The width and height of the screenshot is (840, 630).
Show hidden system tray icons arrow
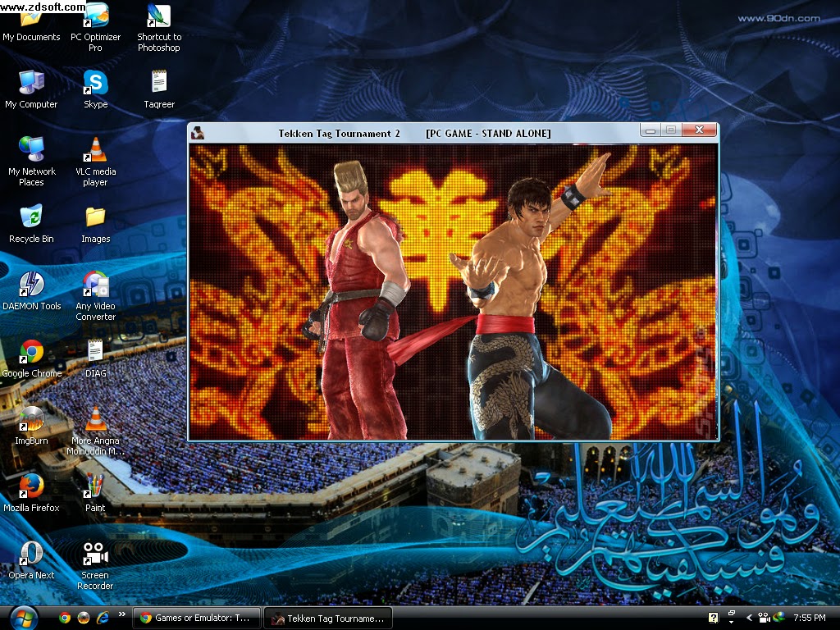coord(749,618)
